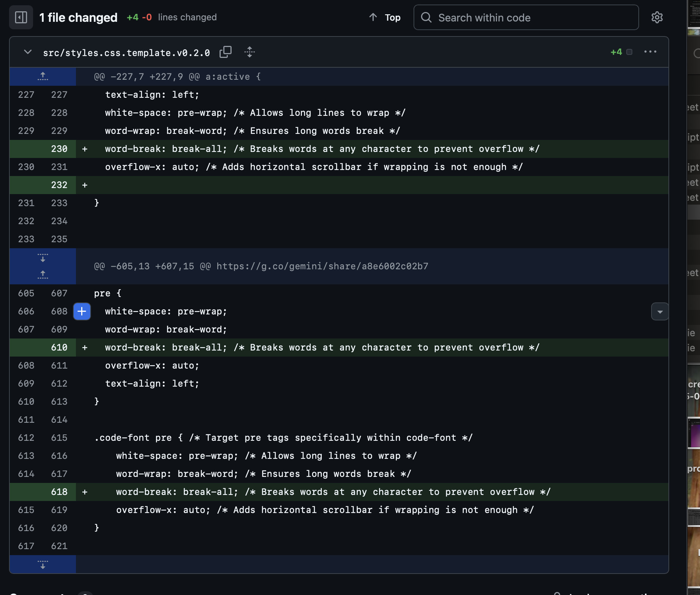Click 'word-wrap: break-word;' on line 609
The height and width of the screenshot is (595, 700).
(x=166, y=329)
